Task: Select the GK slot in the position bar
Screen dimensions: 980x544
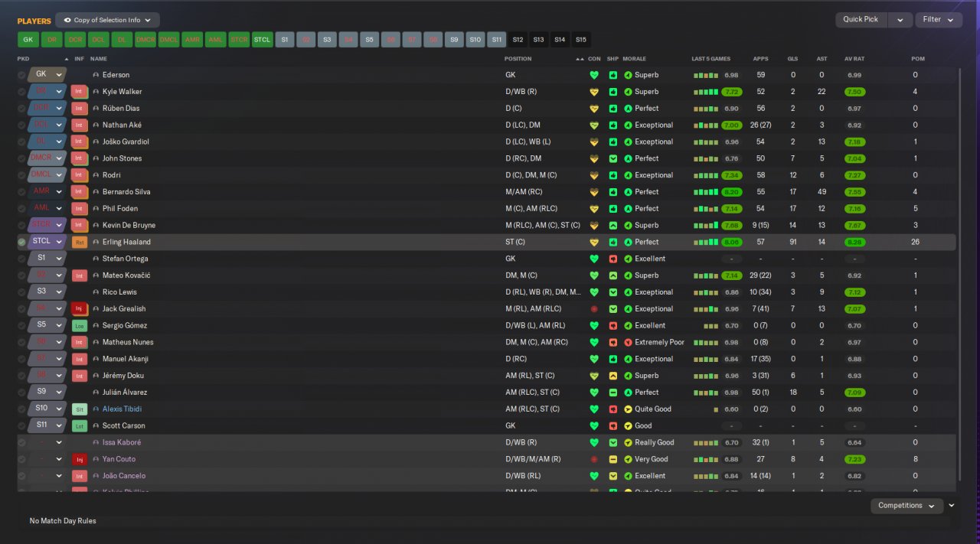Action: 28,40
